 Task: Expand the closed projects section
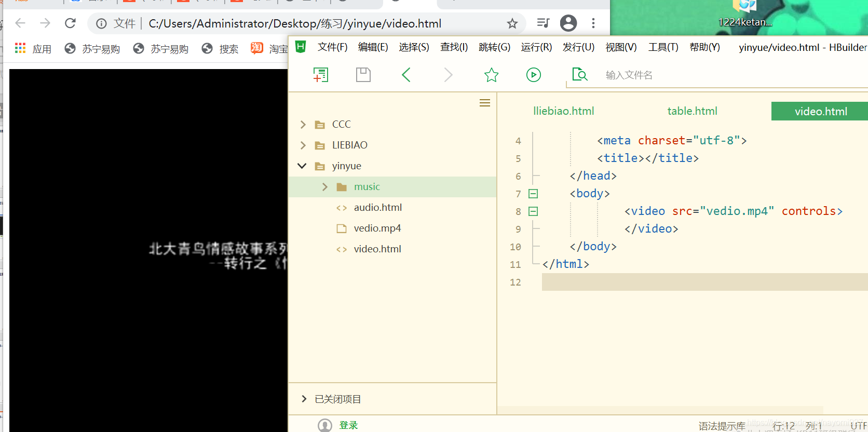[x=304, y=399]
